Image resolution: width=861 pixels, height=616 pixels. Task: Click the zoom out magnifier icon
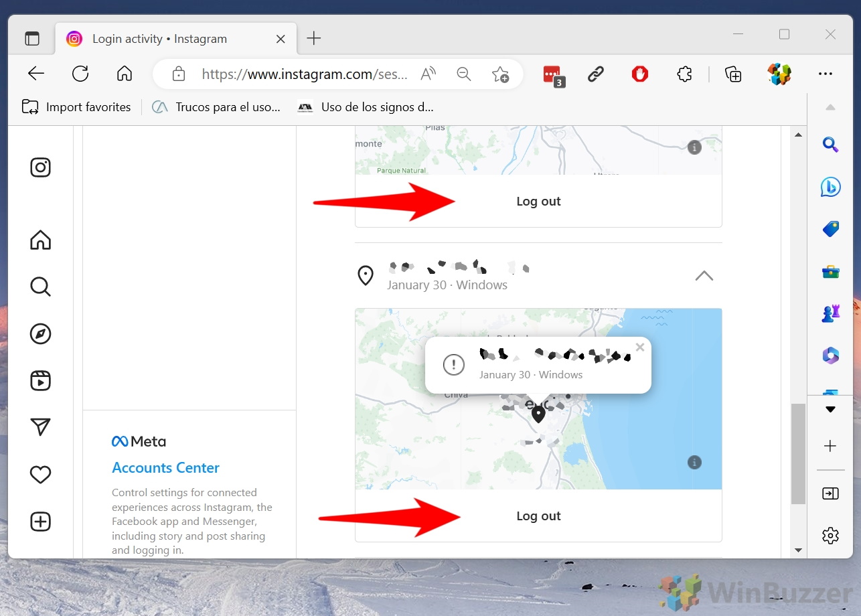click(464, 74)
